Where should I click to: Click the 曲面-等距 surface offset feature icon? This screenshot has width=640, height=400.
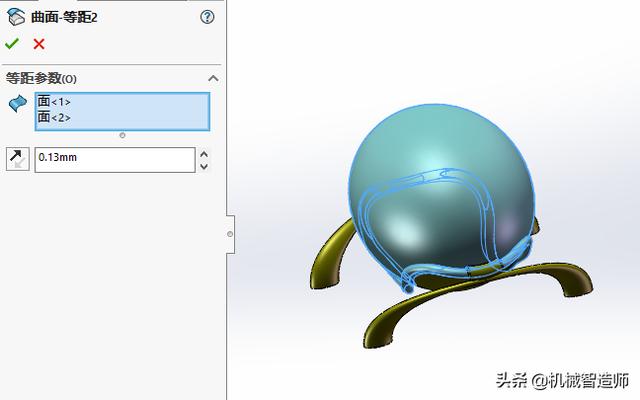tap(14, 17)
